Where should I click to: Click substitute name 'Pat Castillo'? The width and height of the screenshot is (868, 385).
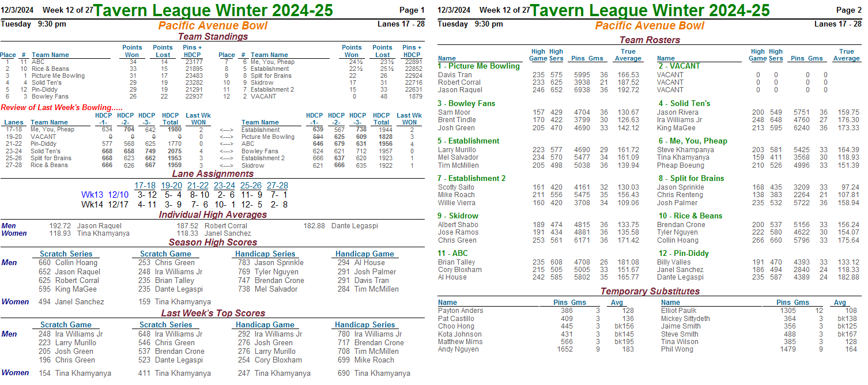tap(456, 319)
